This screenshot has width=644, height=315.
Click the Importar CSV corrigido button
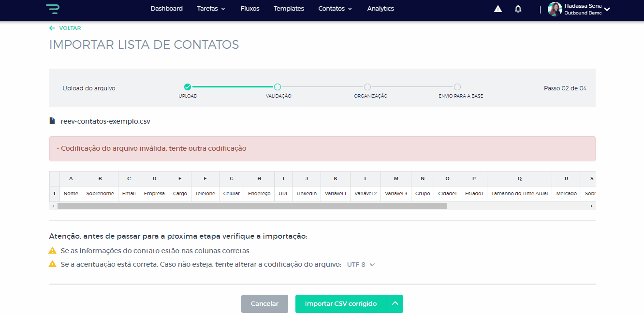coord(340,304)
